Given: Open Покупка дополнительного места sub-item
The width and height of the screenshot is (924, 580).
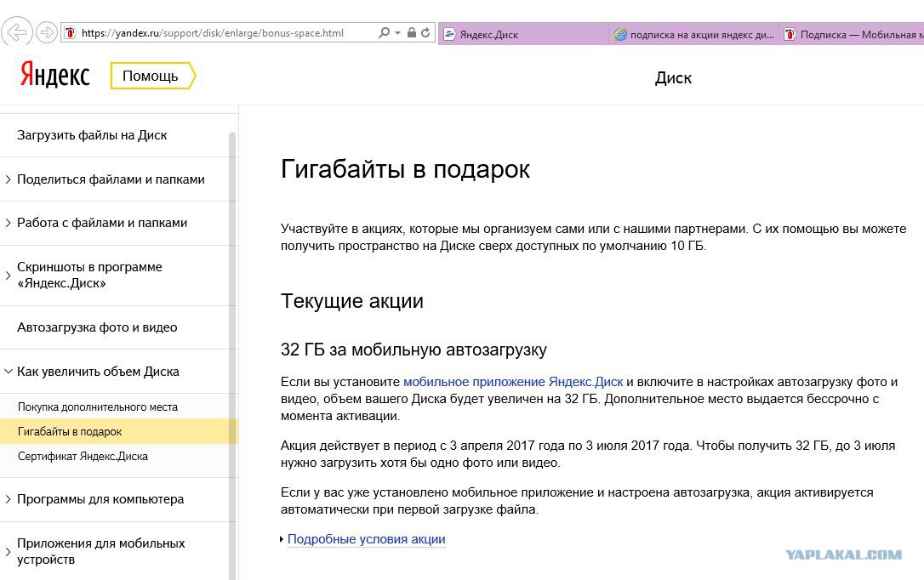Looking at the screenshot, I should [x=98, y=407].
